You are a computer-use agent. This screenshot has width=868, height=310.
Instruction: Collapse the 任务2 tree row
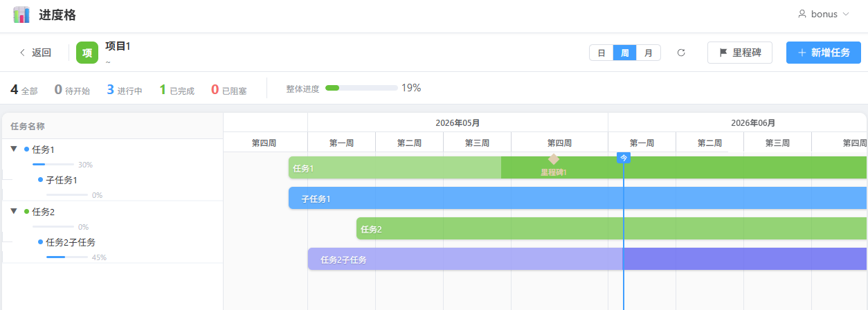pyautogui.click(x=14, y=211)
